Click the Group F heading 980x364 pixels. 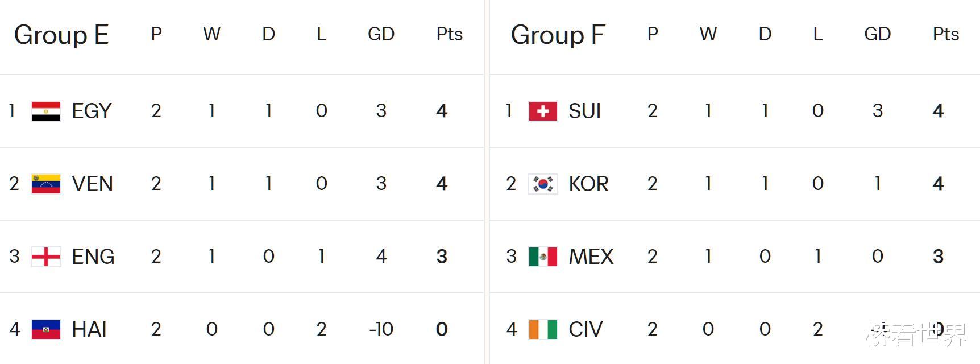(x=558, y=35)
